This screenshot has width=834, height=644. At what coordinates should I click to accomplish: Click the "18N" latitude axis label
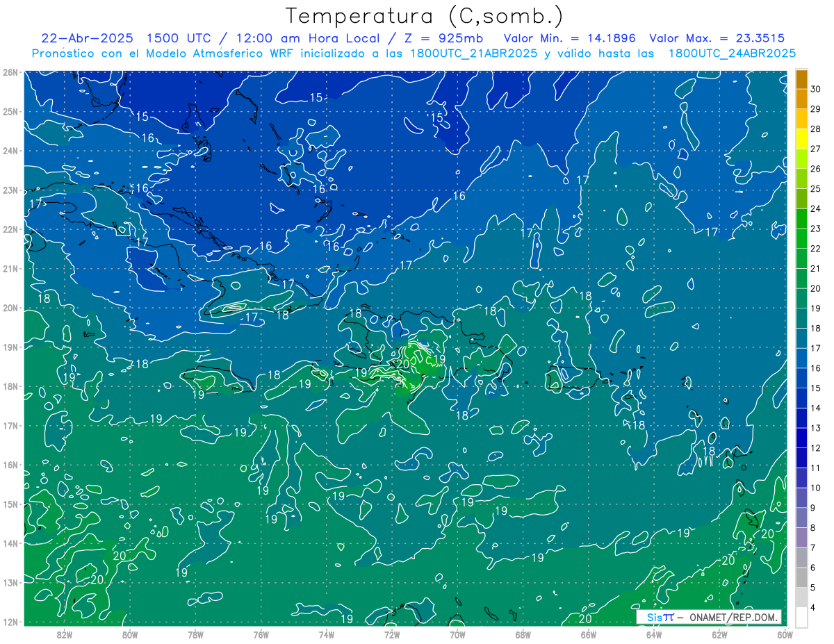tap(10, 386)
